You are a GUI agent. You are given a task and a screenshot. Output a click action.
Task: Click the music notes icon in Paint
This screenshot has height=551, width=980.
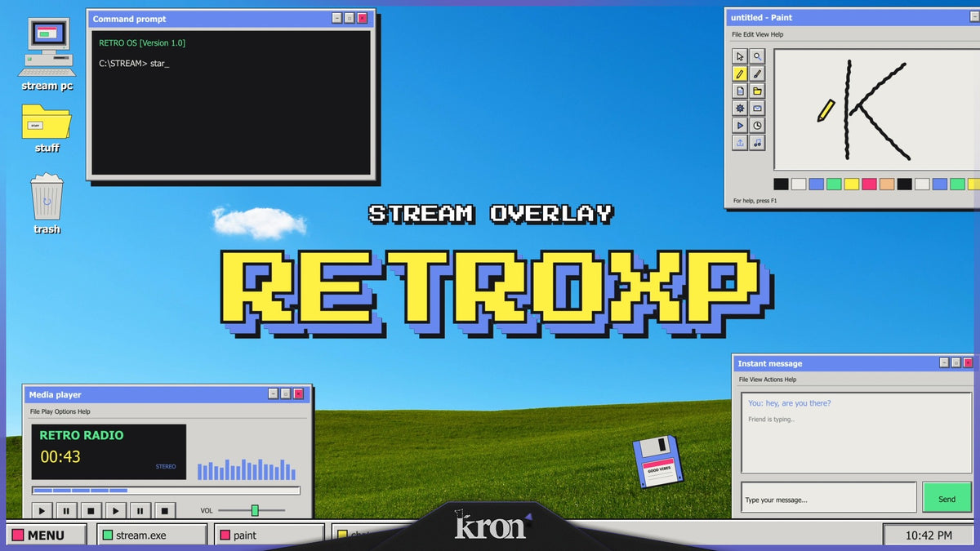coord(758,142)
